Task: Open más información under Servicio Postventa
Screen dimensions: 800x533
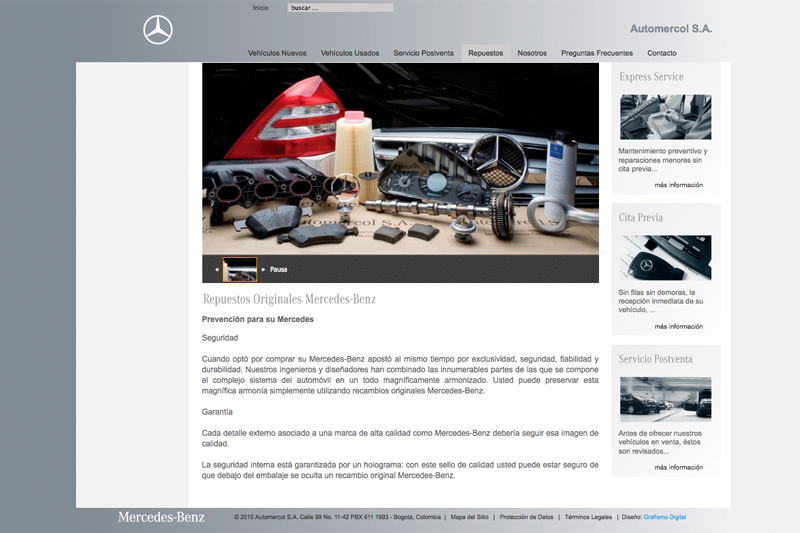Action: pyautogui.click(x=679, y=467)
